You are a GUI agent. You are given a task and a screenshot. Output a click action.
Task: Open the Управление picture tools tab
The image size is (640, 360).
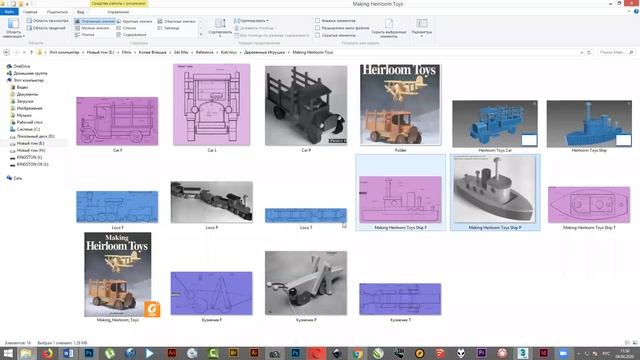click(x=118, y=12)
